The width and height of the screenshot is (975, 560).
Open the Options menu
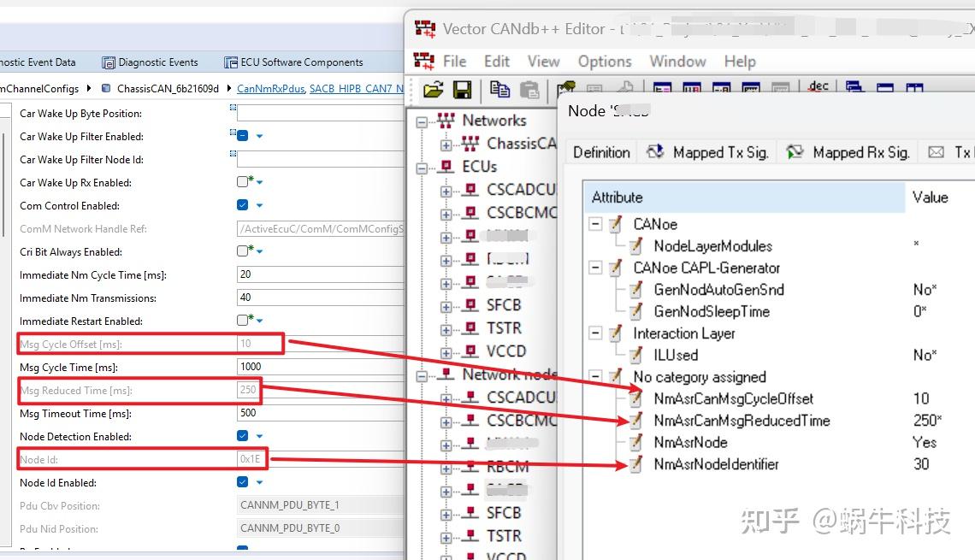tap(605, 61)
